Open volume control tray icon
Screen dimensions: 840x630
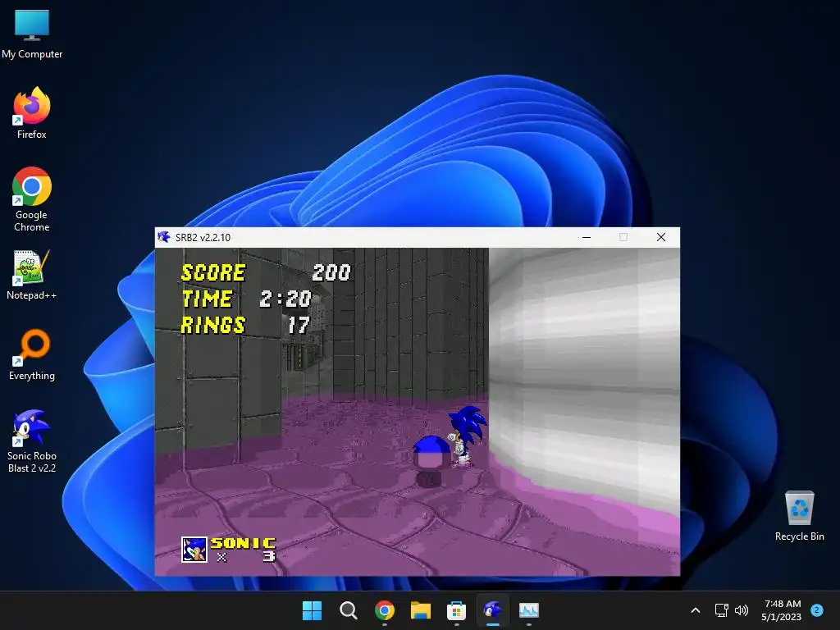pos(742,610)
